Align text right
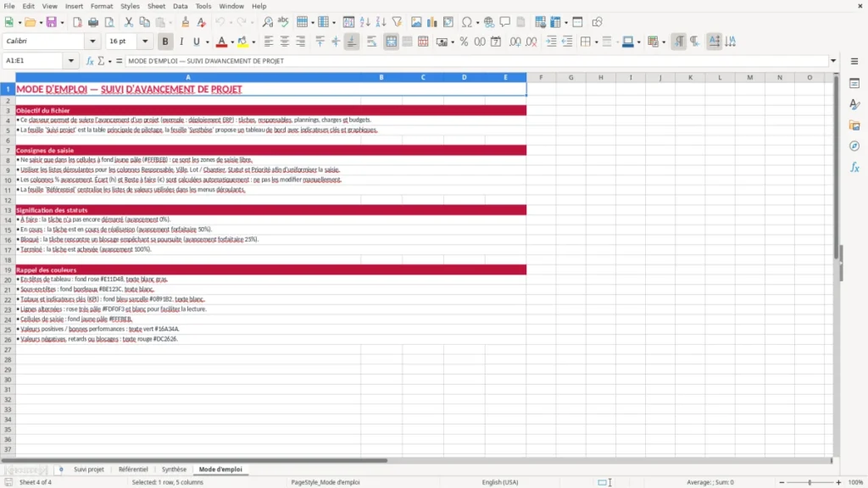This screenshot has width=868, height=488. (x=301, y=42)
